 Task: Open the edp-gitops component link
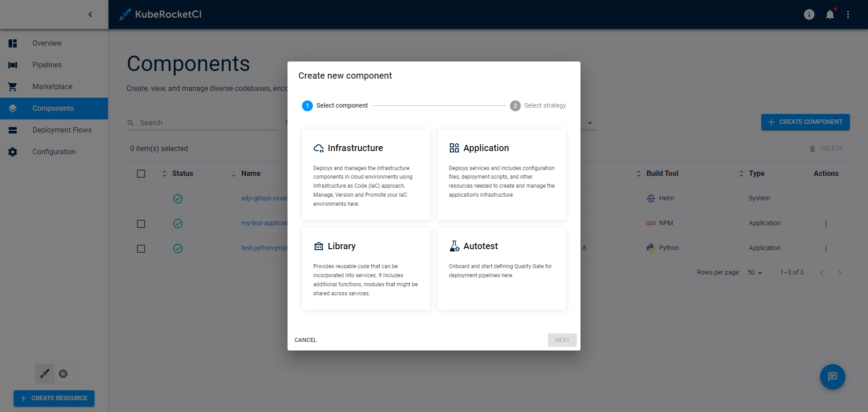(264, 199)
